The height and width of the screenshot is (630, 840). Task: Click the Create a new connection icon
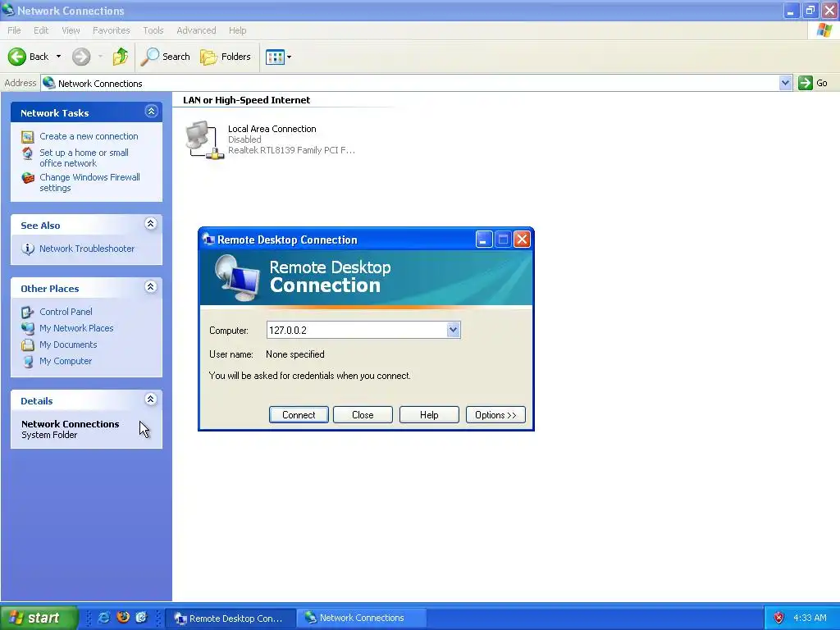pos(28,137)
